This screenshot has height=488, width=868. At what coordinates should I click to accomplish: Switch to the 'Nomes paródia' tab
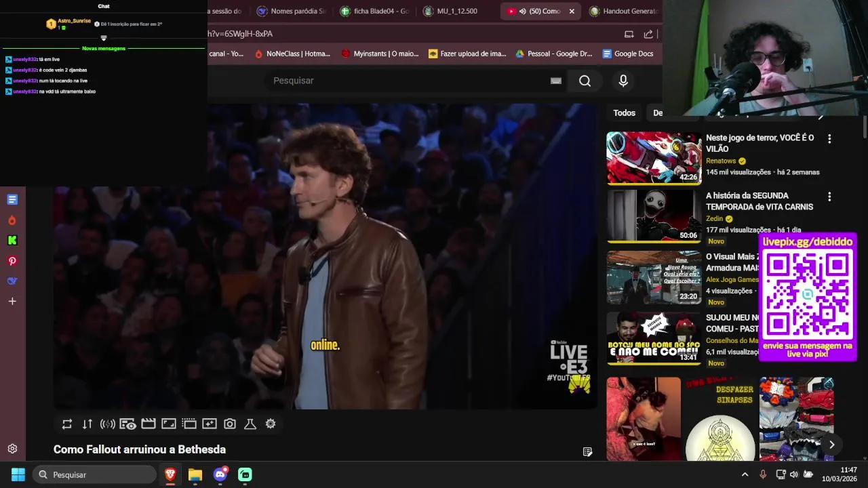(291, 12)
